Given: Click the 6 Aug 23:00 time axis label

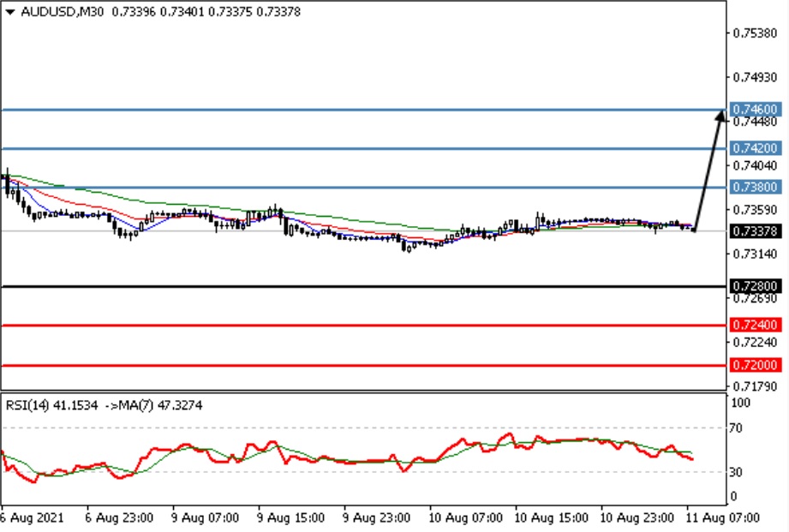Looking at the screenshot, I should (119, 517).
